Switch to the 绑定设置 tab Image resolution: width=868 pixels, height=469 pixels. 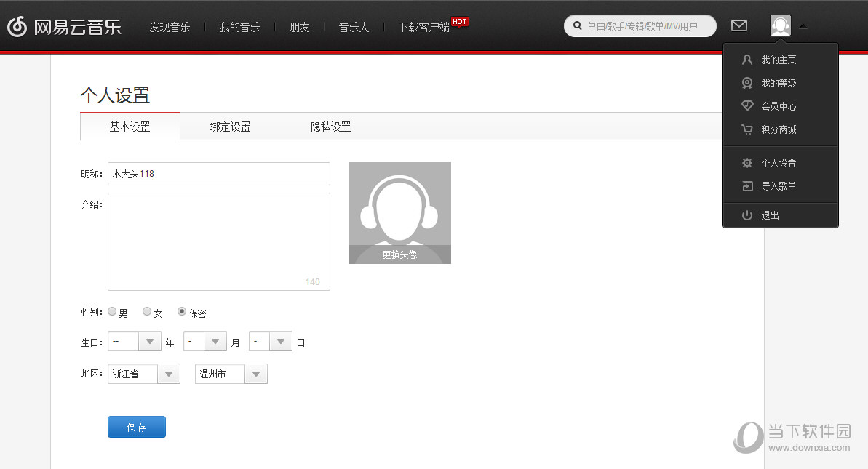click(x=229, y=127)
